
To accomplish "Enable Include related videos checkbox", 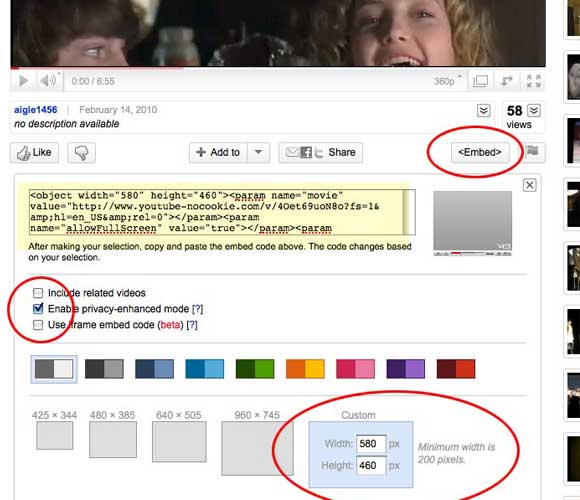I will pyautogui.click(x=38, y=293).
